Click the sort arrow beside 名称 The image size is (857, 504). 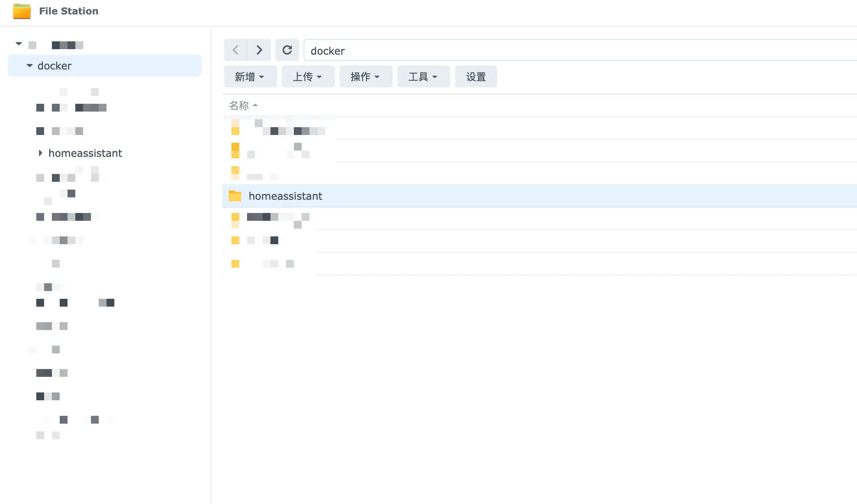[255, 105]
